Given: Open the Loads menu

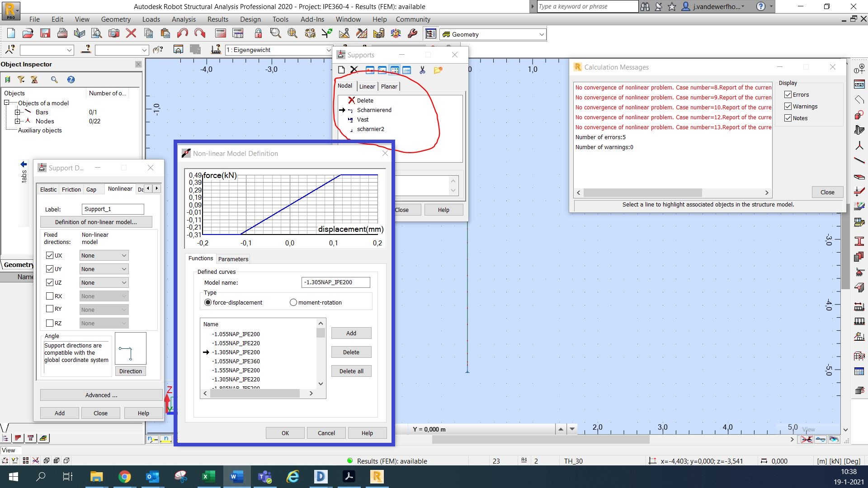Looking at the screenshot, I should (x=151, y=19).
